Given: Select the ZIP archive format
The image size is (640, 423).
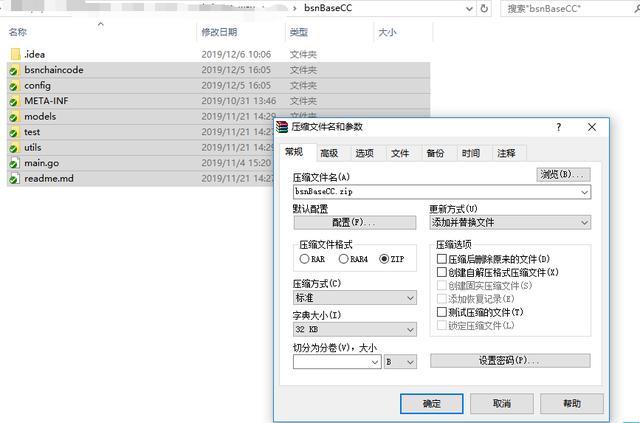Looking at the screenshot, I should pos(384,259).
